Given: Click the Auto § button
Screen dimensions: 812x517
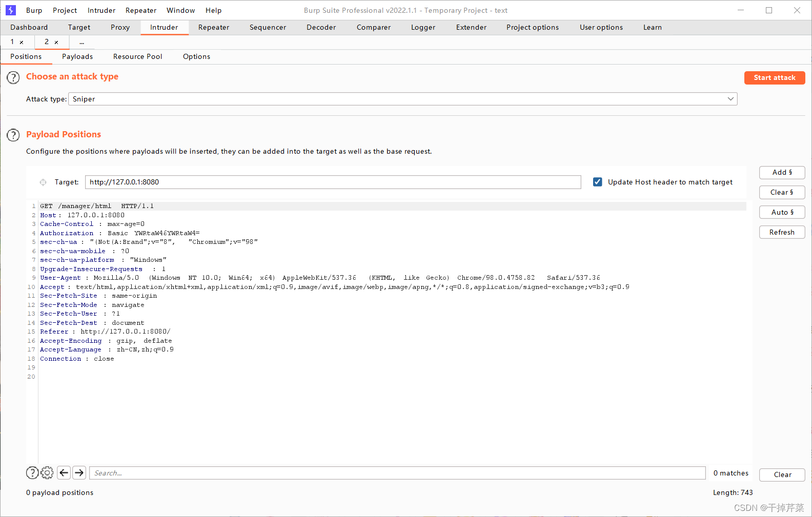Looking at the screenshot, I should 782,213.
